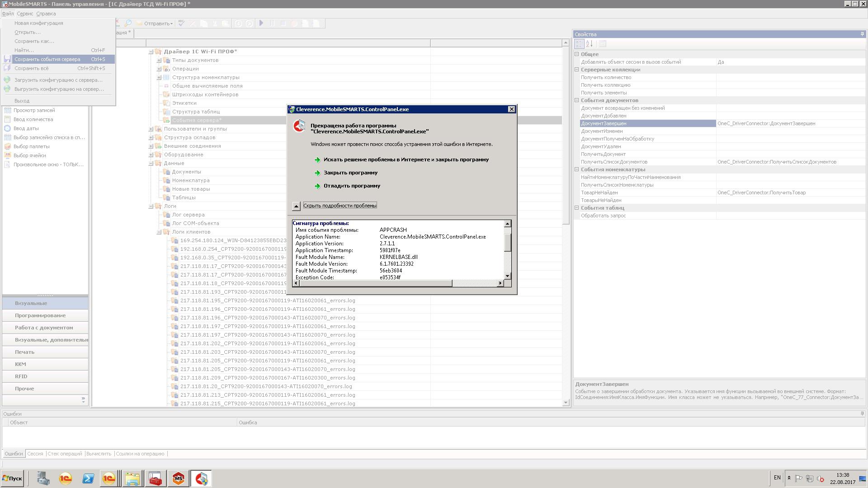Viewport: 868px width, 488px height.
Task: Open the Справка menu
Action: pyautogui.click(x=46, y=14)
